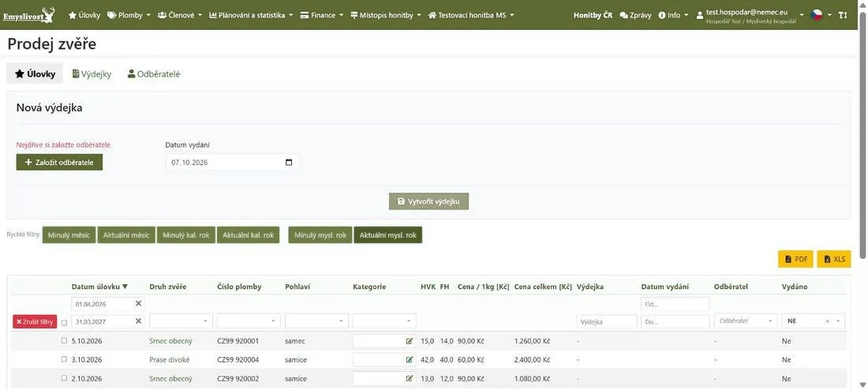Toggle the select-all checkbox in the filter row
The width and height of the screenshot is (868, 390).
tap(64, 322)
